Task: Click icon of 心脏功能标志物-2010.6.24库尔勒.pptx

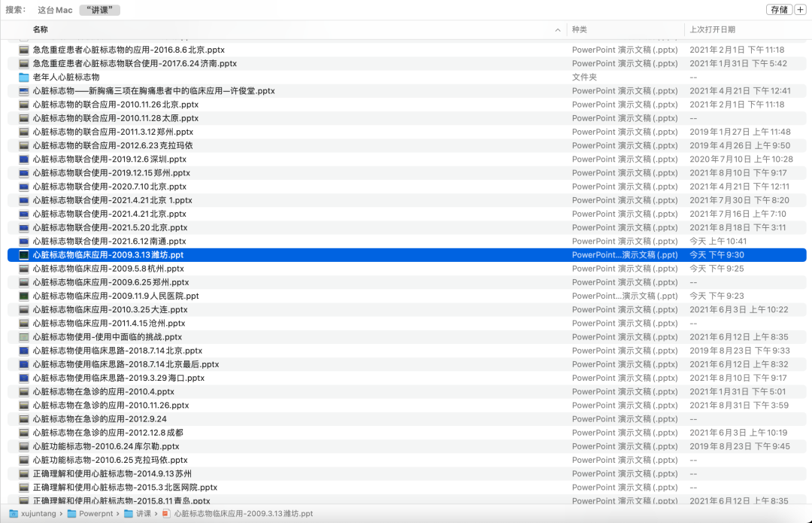Action: click(24, 446)
